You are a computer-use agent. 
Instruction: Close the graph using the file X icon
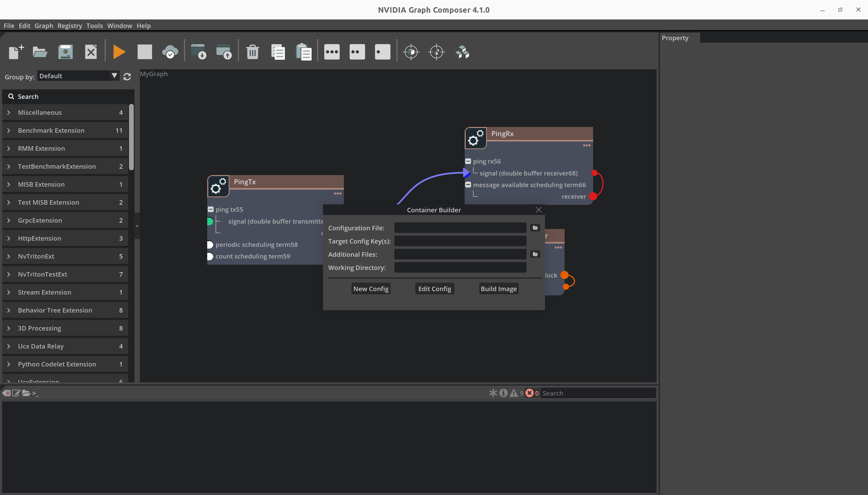(x=91, y=52)
